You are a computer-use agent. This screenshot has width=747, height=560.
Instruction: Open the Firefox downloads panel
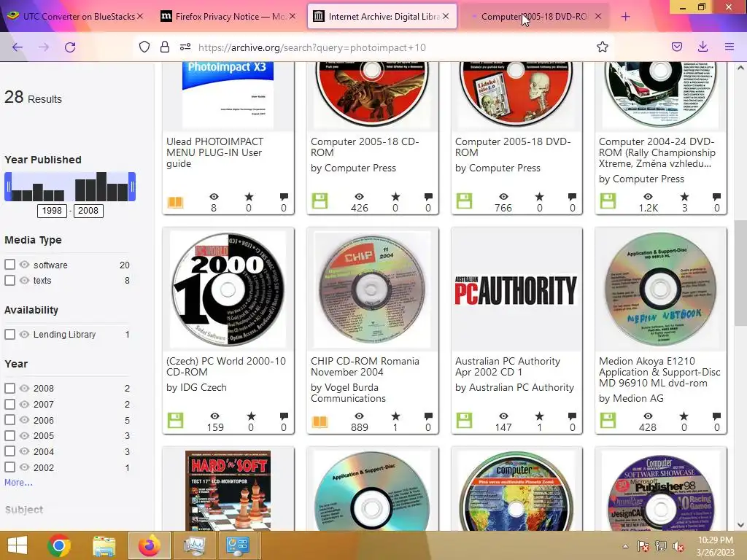tap(703, 47)
